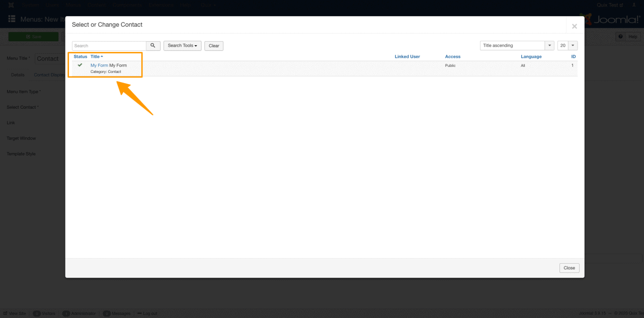Sort by Linked User column
The height and width of the screenshot is (318, 644).
[407, 56]
